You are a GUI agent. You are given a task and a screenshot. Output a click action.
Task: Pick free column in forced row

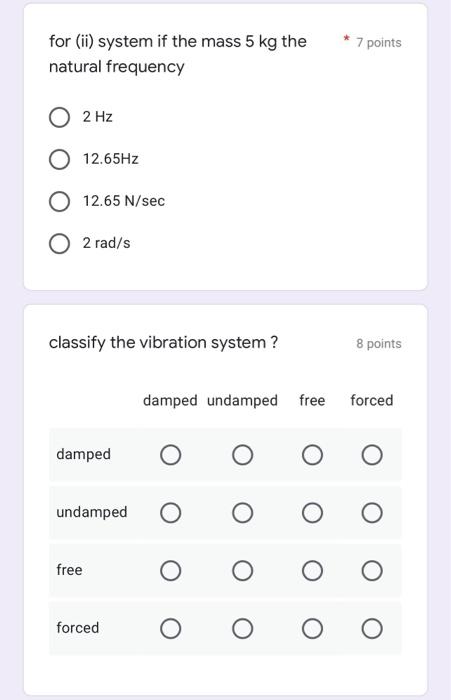(x=312, y=629)
